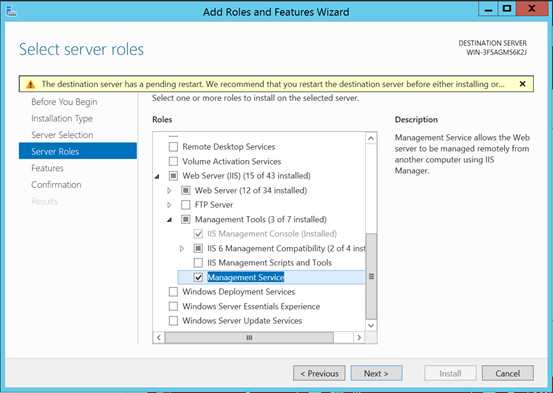This screenshot has height=393, width=553.
Task: Click the yellow warning triangle icon
Action: pos(31,84)
